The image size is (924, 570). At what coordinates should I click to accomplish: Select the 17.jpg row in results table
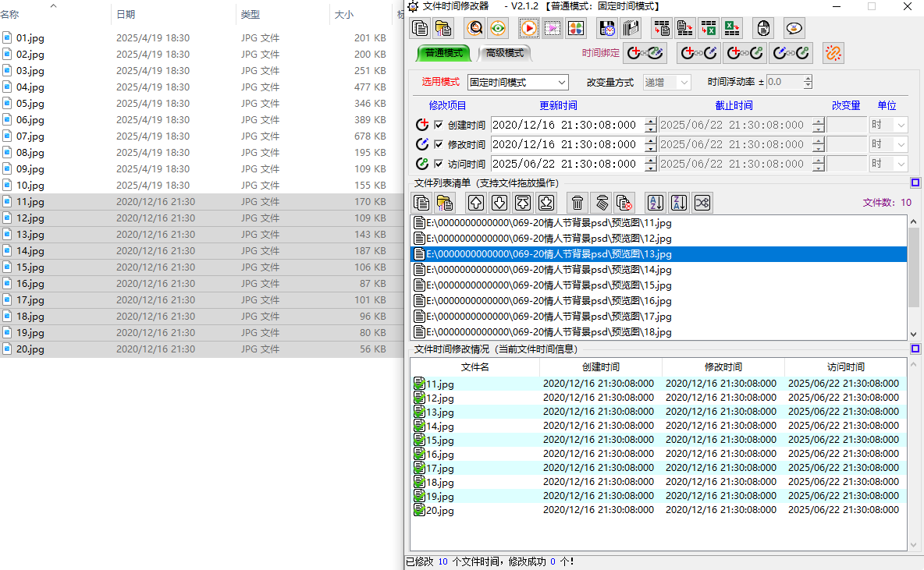[658, 468]
